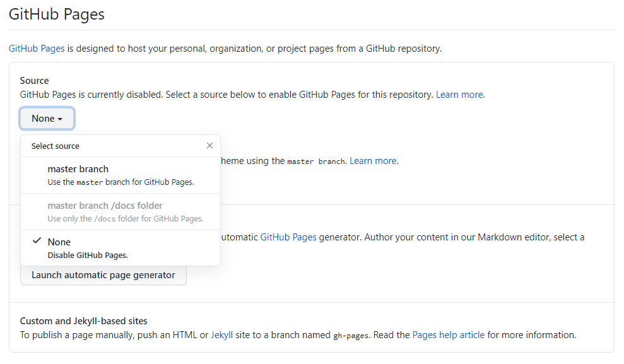
Task: Launch automatic page generator
Action: coord(103,275)
